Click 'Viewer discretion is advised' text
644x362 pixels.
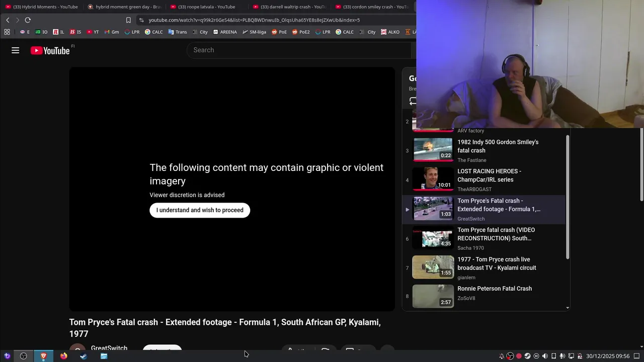click(187, 195)
